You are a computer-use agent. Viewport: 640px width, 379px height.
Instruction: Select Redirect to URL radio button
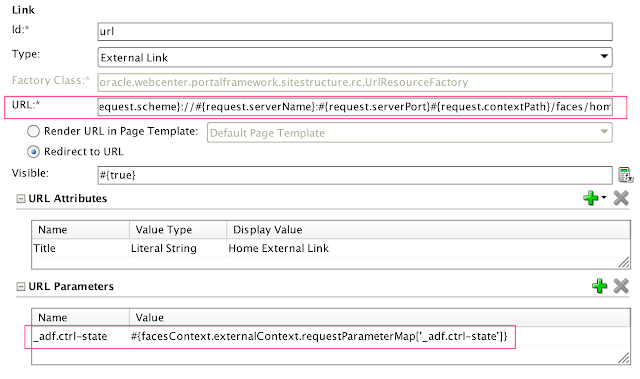click(33, 152)
